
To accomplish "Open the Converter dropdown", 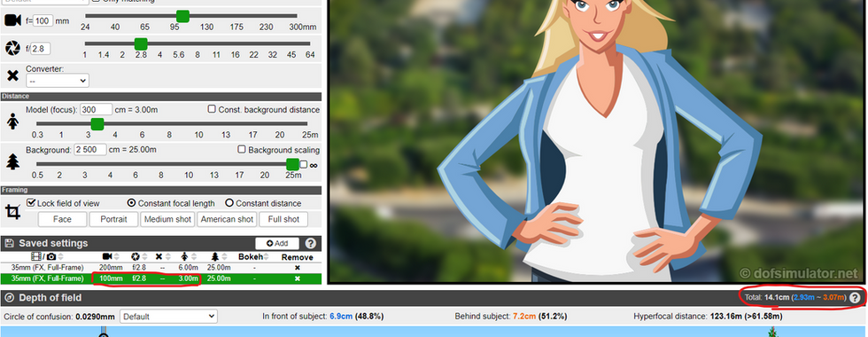I will point(58,81).
